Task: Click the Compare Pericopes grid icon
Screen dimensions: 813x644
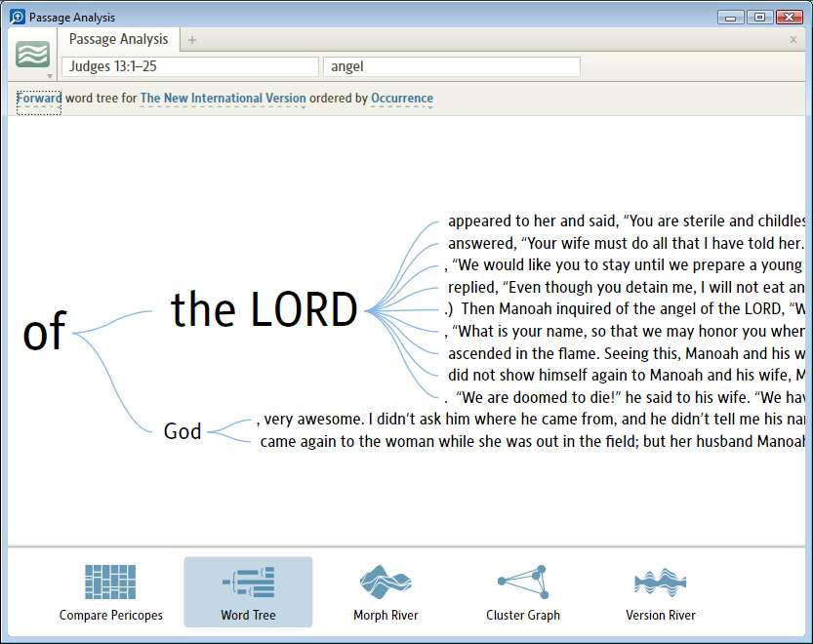Action: (x=110, y=582)
